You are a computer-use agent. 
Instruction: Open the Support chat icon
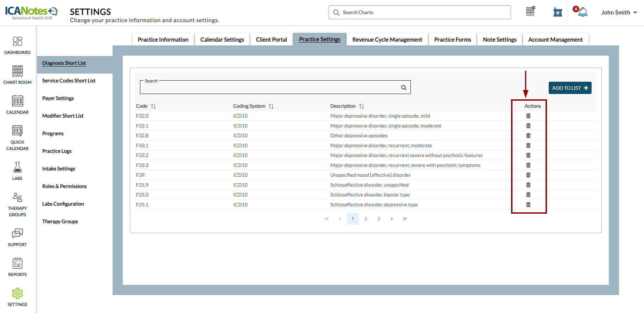(17, 237)
